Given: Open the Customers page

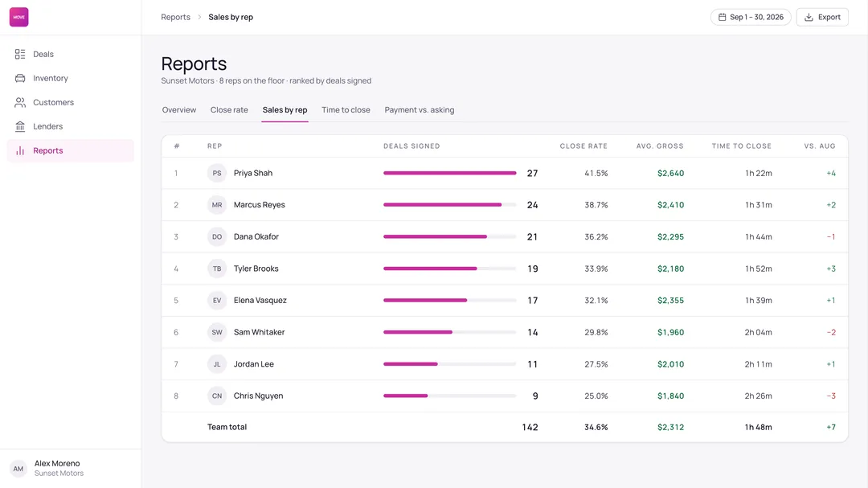Looking at the screenshot, I should pos(70,102).
